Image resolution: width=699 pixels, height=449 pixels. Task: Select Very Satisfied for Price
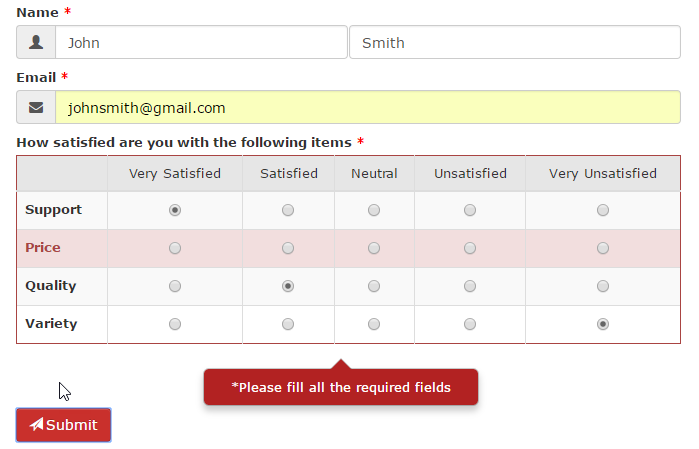click(175, 248)
